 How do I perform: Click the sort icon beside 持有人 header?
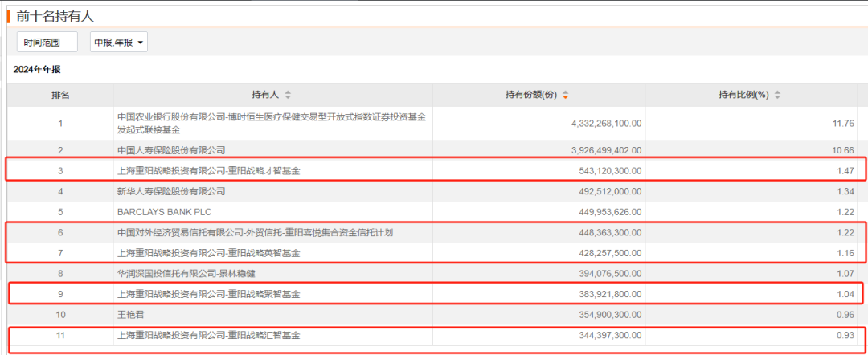[289, 95]
